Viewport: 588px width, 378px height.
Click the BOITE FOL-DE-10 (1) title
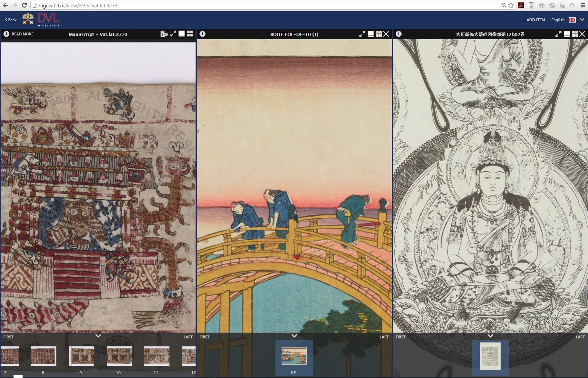(x=294, y=34)
